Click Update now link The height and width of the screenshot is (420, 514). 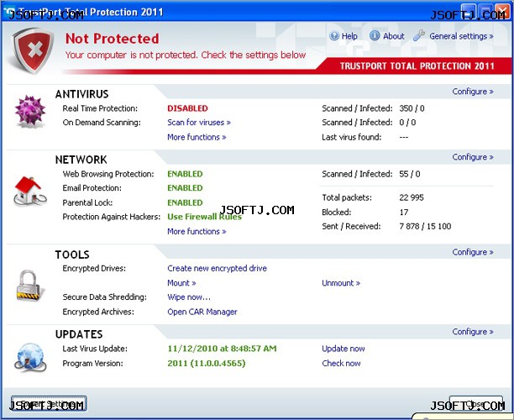point(344,349)
